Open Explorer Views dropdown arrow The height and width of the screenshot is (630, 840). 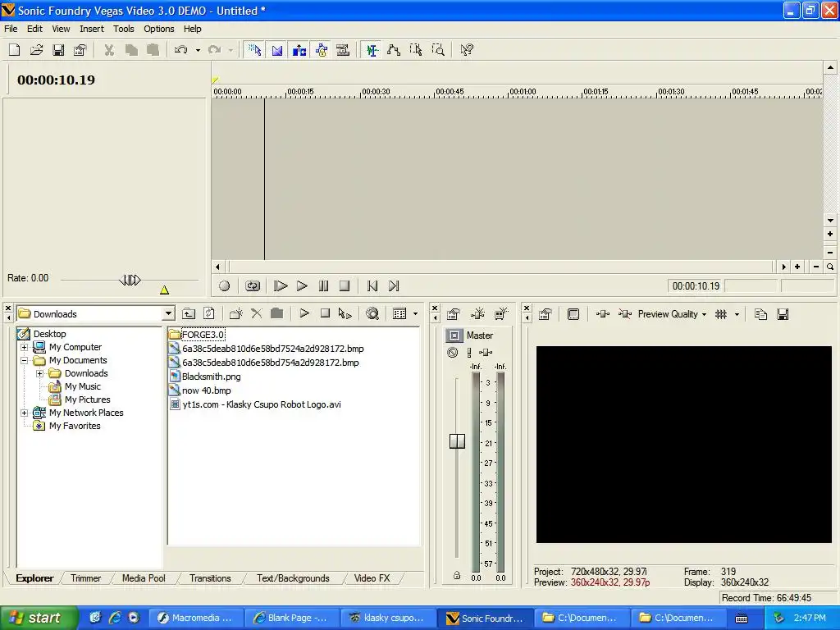coord(416,314)
